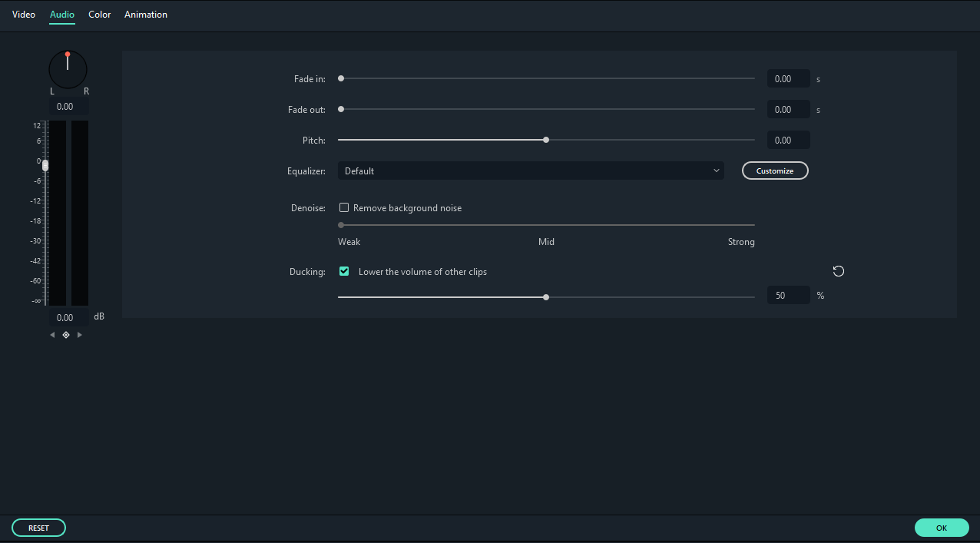The width and height of the screenshot is (980, 543).
Task: Uncheck Lower the volume of other clips
Action: pyautogui.click(x=344, y=271)
